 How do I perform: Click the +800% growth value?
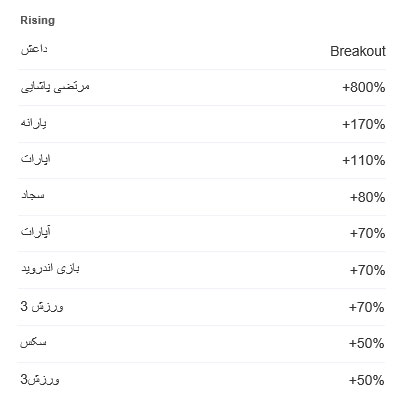pos(364,88)
